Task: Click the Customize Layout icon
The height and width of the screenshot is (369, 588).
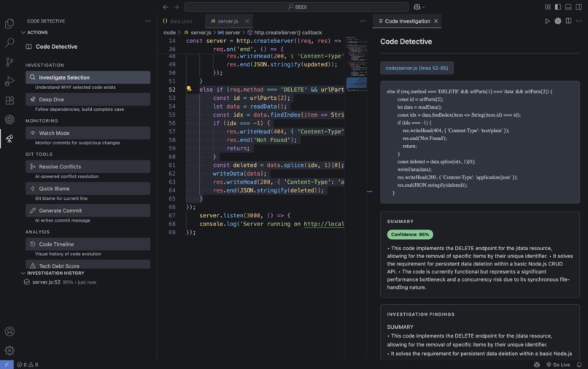Action: tap(548, 7)
